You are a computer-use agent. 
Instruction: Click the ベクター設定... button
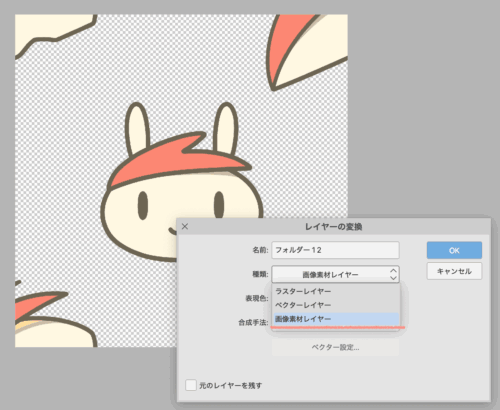335,348
